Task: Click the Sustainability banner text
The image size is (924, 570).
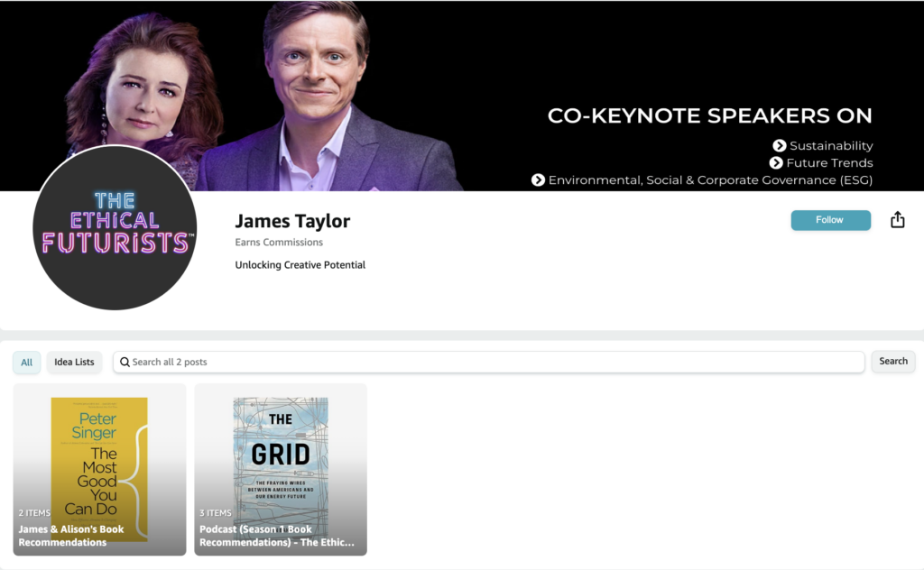Action: point(831,145)
